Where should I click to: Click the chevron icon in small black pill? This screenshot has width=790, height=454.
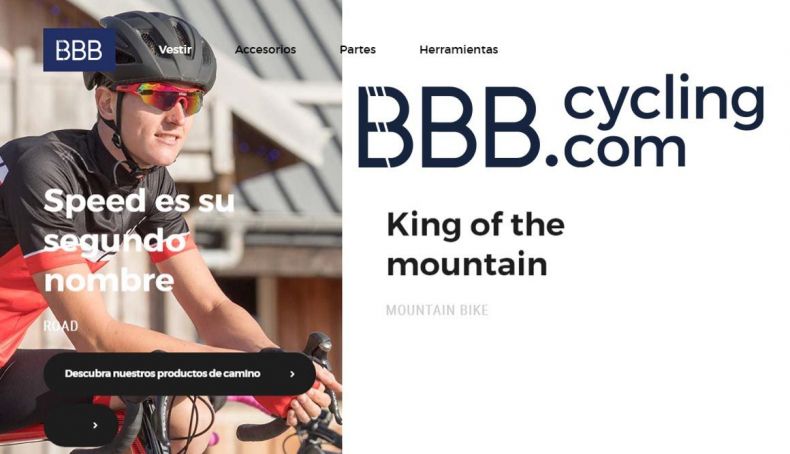(95, 425)
